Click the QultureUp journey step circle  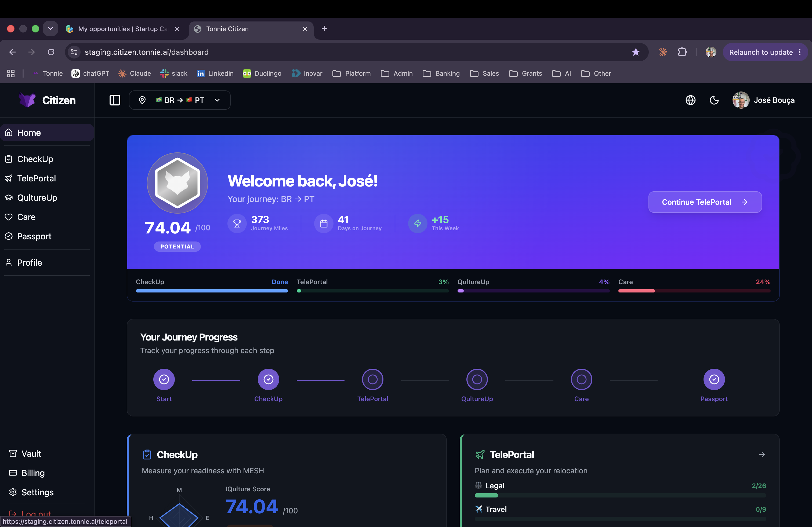point(477,379)
